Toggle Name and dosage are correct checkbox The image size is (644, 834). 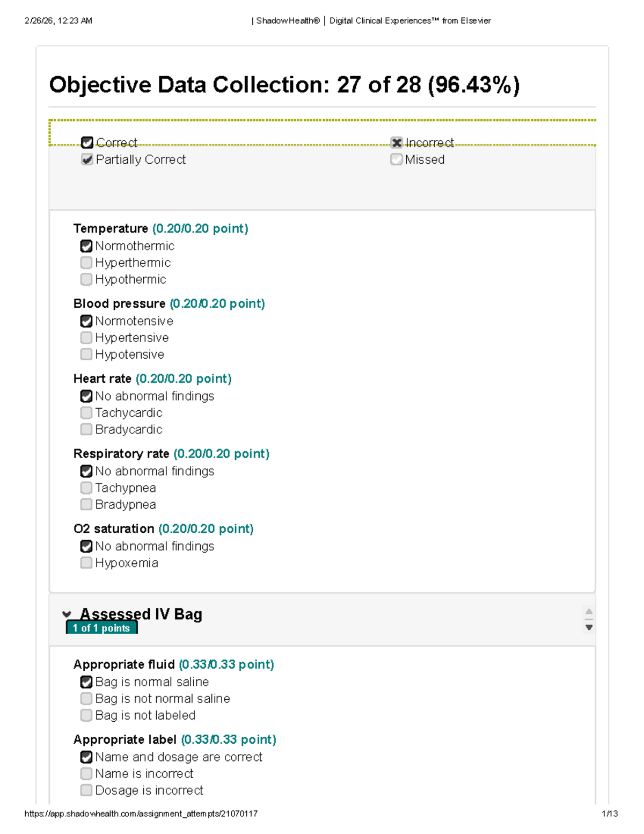[86, 757]
